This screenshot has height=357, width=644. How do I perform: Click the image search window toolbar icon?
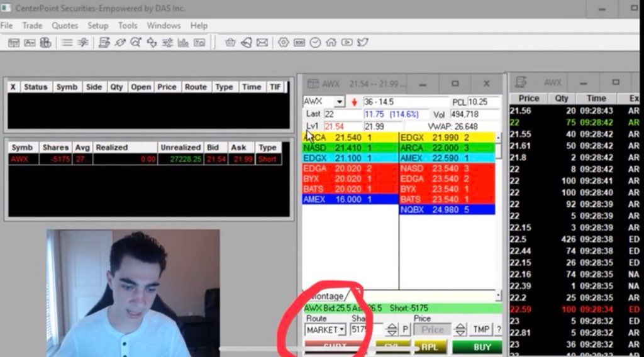tap(199, 43)
